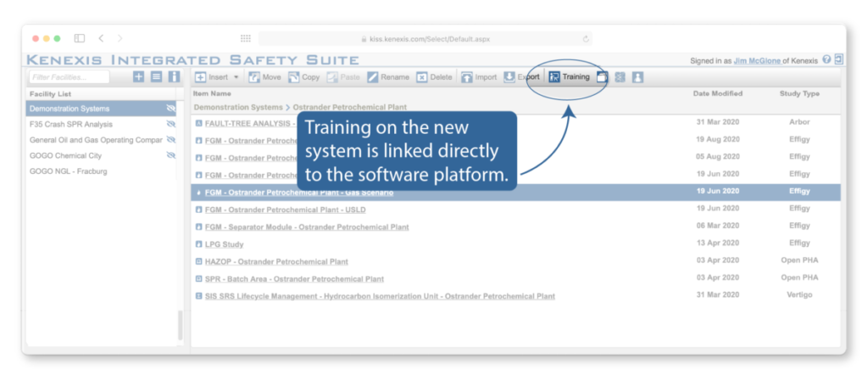The width and height of the screenshot is (868, 381).
Task: Click the facility list view icon
Action: tap(157, 77)
